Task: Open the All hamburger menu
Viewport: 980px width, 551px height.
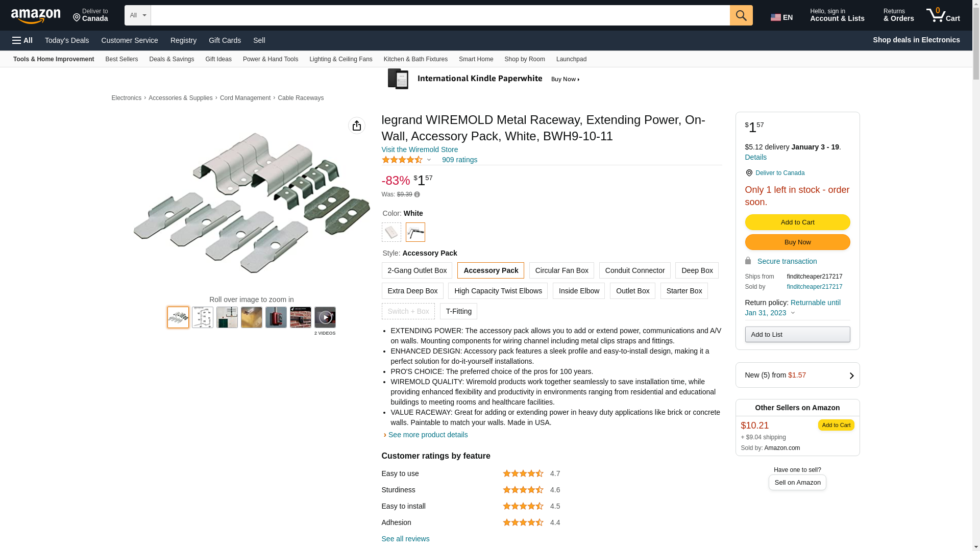Action: coord(22,40)
